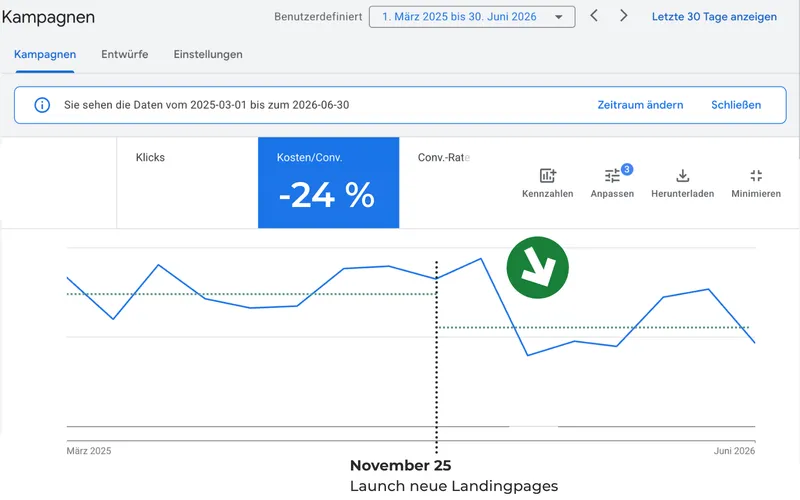Viewport: 800px width, 500px height.
Task: Click the Juni 2026 axis label
Action: click(734, 451)
